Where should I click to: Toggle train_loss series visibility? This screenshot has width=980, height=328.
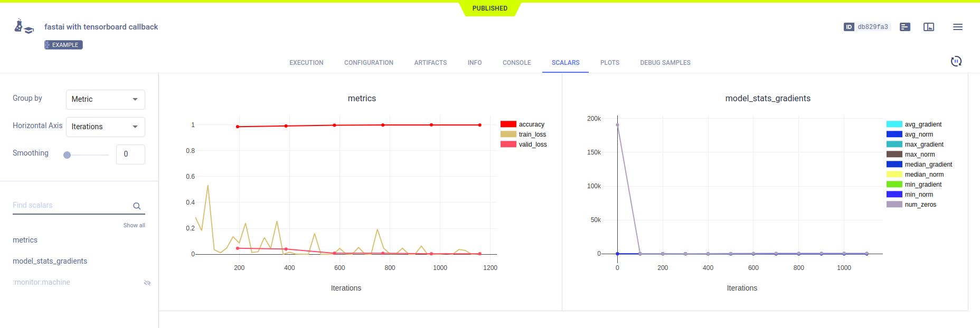click(532, 134)
